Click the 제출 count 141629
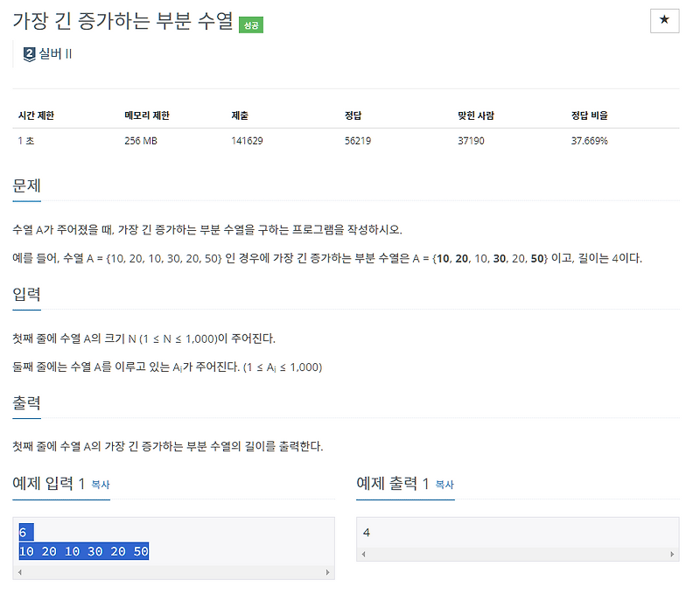Viewport: 700px width, 594px height. 246,139
